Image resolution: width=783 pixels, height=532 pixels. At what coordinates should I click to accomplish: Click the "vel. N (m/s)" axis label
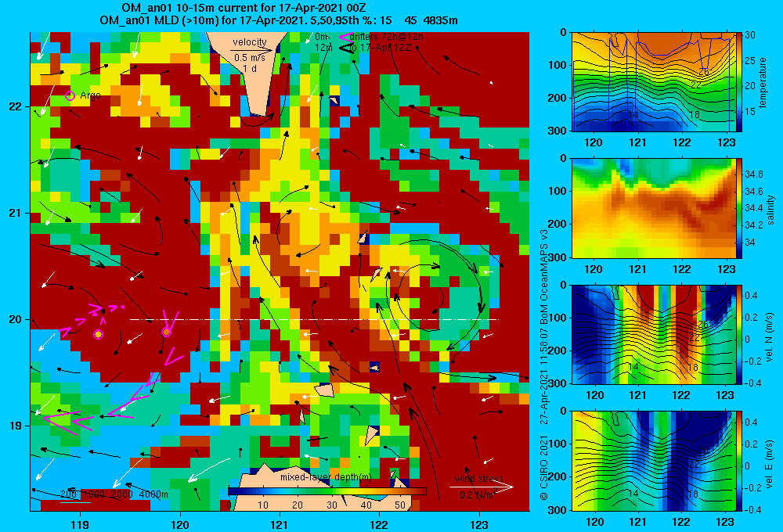pos(770,337)
